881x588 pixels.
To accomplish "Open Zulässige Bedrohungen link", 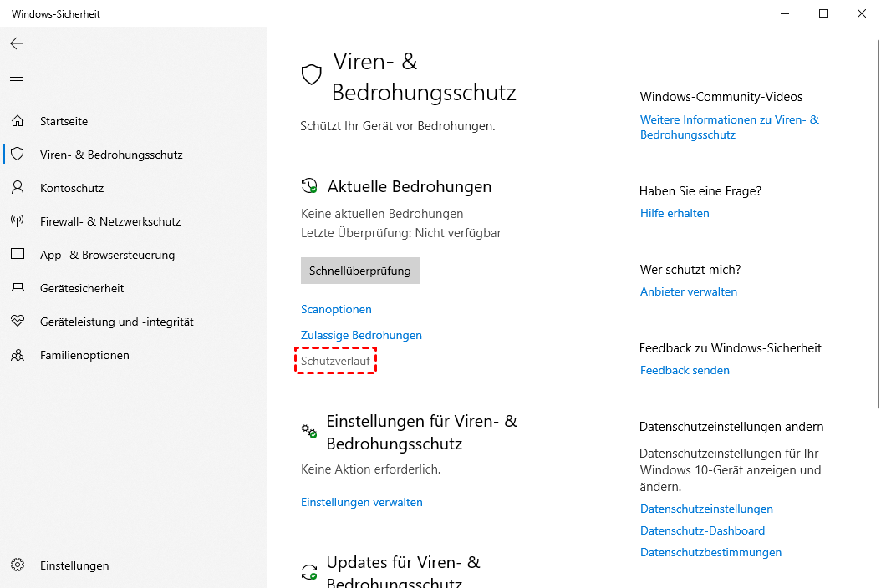I will point(361,335).
